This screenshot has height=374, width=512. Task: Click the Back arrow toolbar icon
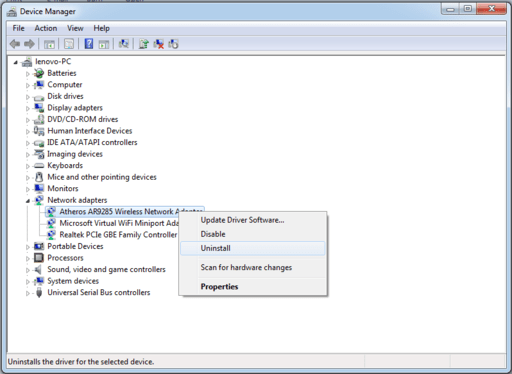[15, 44]
